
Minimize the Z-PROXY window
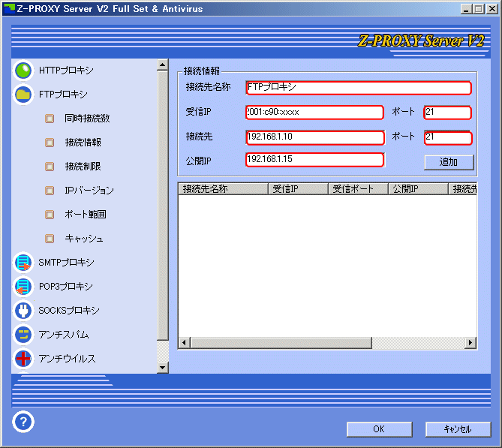pyautogui.click(x=466, y=9)
